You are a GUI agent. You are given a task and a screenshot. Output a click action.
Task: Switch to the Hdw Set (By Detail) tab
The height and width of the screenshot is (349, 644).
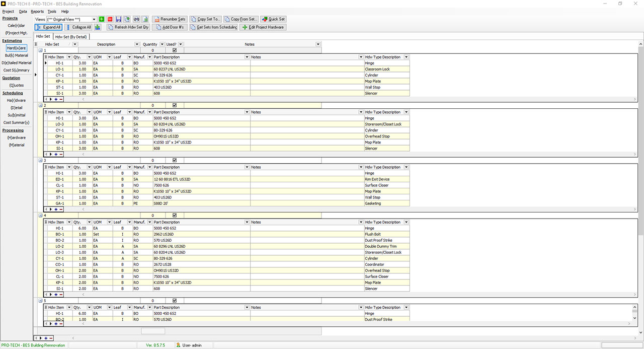pos(71,36)
